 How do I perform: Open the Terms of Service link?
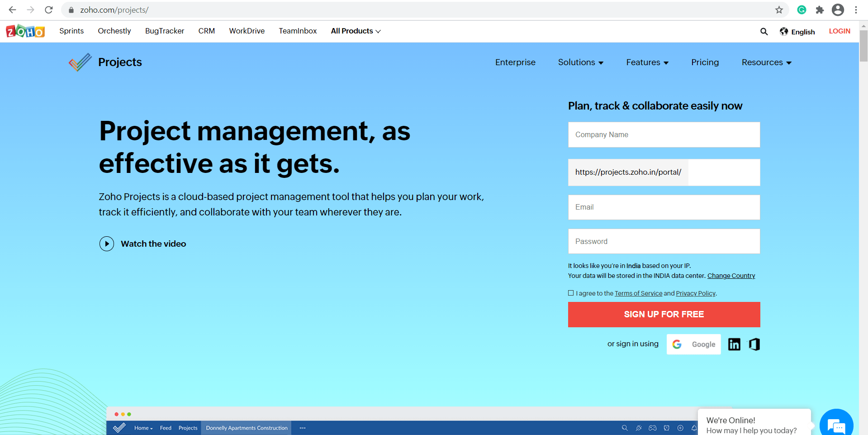click(x=638, y=293)
